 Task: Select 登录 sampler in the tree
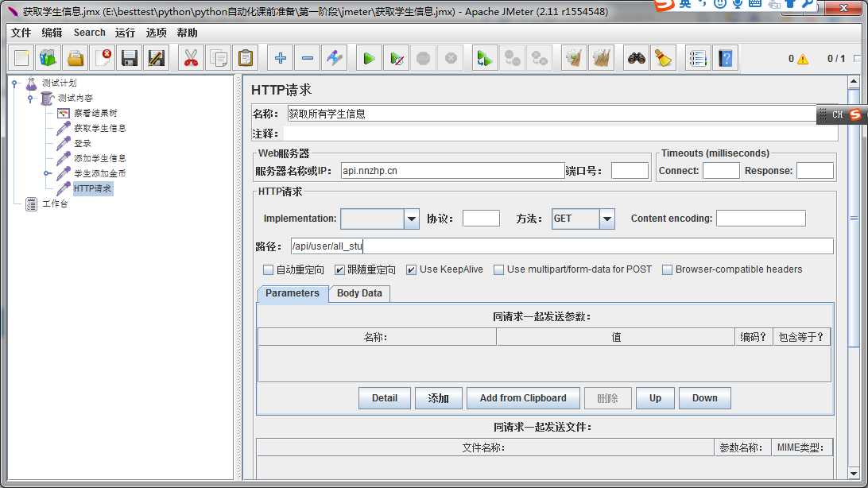(x=83, y=143)
